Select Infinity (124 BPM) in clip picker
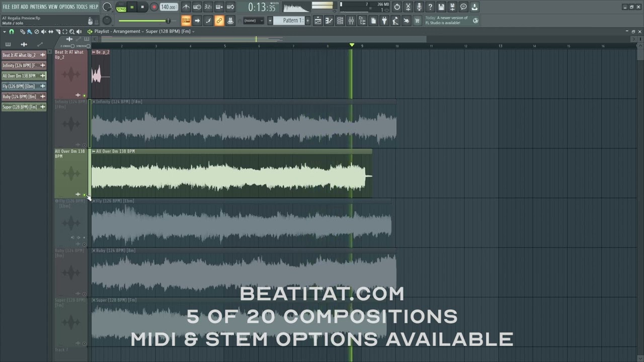This screenshot has height=362, width=644. pos(24,65)
